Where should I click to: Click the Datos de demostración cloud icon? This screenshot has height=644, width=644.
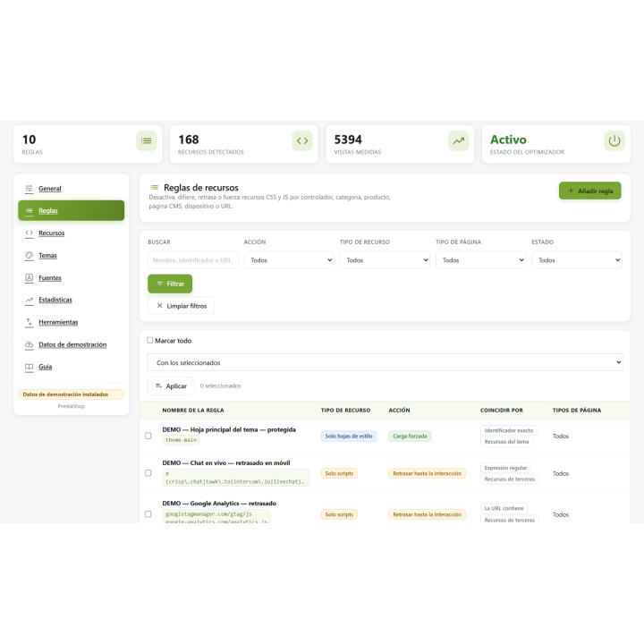(30, 344)
